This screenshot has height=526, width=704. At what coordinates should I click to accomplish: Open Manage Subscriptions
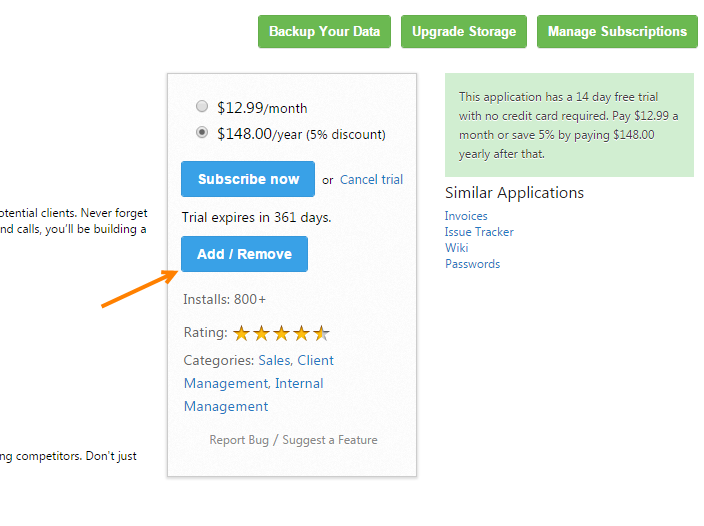(617, 31)
